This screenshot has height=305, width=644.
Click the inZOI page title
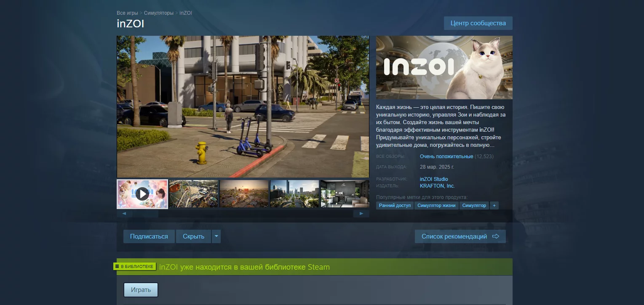coord(131,24)
